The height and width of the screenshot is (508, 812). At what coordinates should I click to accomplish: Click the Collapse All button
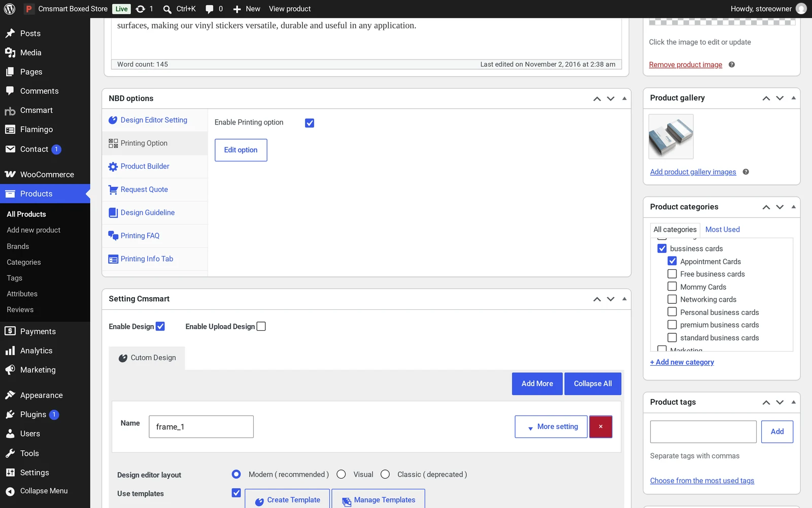pyautogui.click(x=593, y=384)
